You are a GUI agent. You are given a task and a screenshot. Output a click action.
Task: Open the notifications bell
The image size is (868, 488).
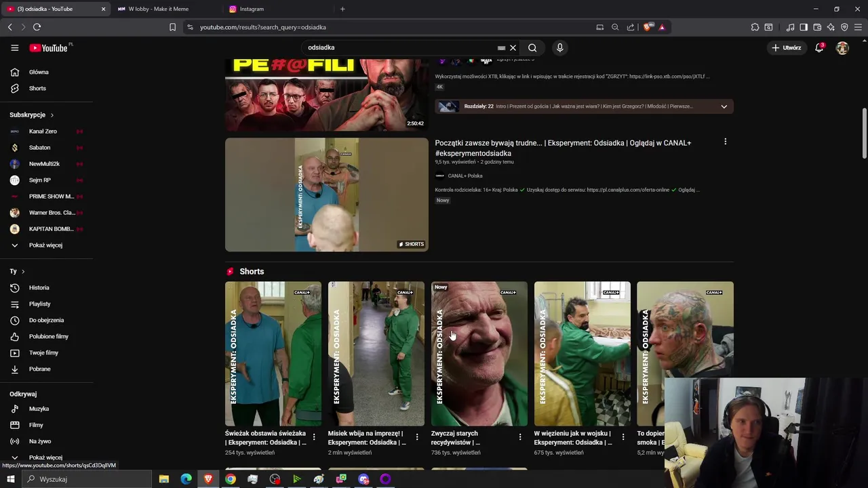(x=819, y=47)
